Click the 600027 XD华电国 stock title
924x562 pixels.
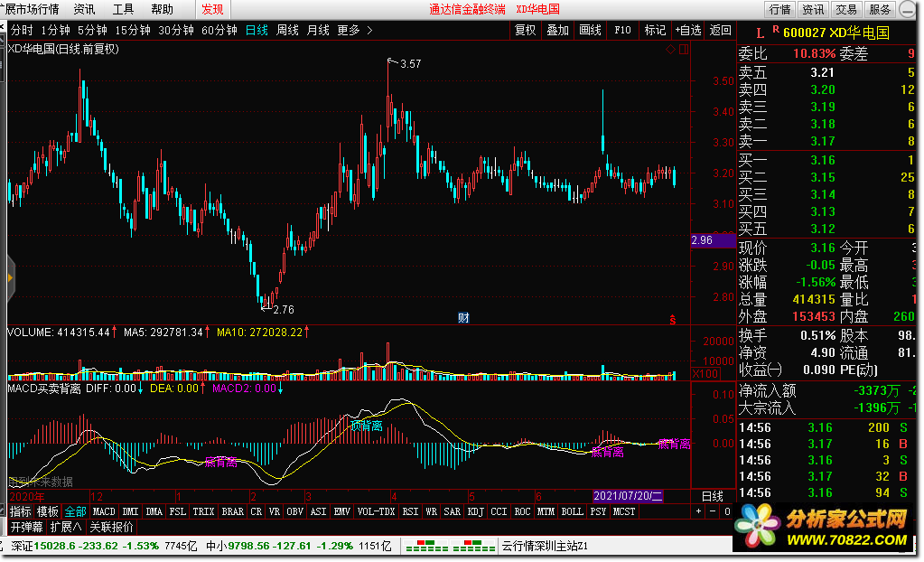(x=835, y=33)
